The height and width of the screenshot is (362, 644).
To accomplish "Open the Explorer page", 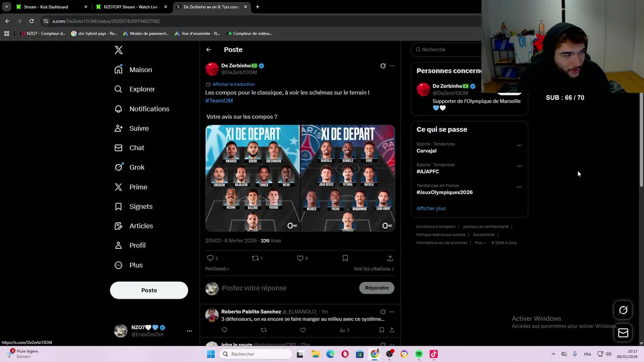I will 135,89.
